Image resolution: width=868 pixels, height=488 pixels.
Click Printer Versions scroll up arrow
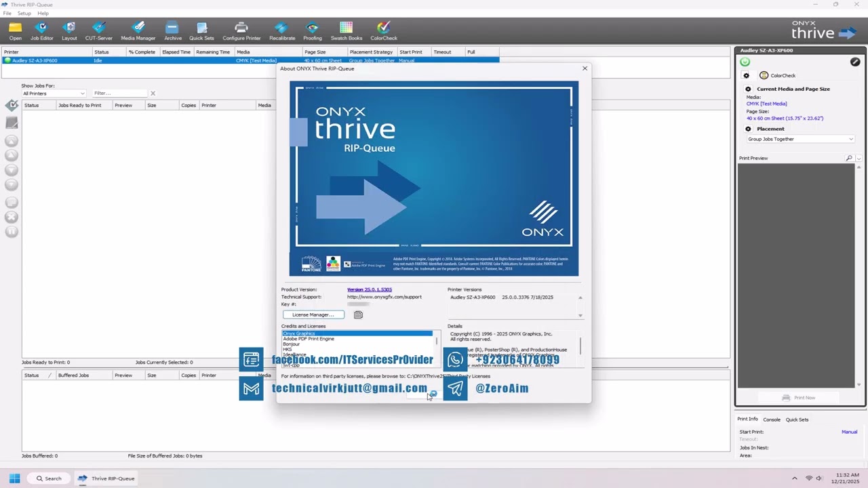tap(580, 298)
